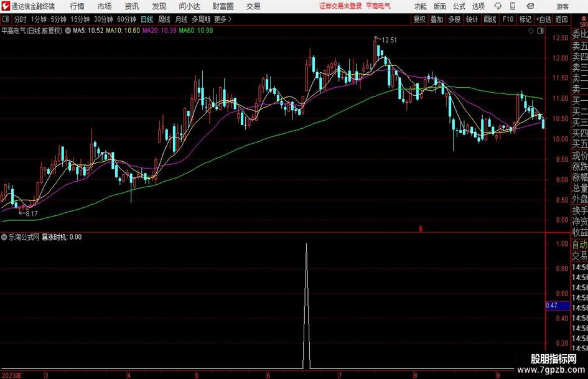Open the 选项 menu

478,6
